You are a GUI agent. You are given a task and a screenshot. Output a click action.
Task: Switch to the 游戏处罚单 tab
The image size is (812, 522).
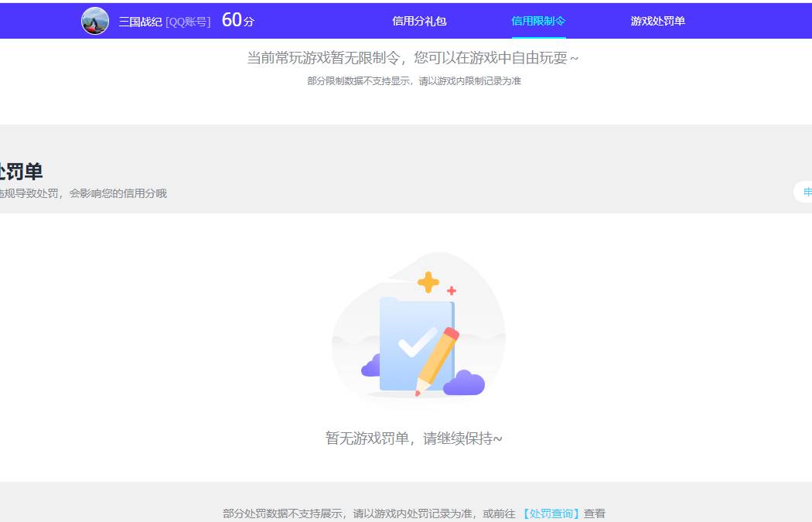(x=657, y=21)
